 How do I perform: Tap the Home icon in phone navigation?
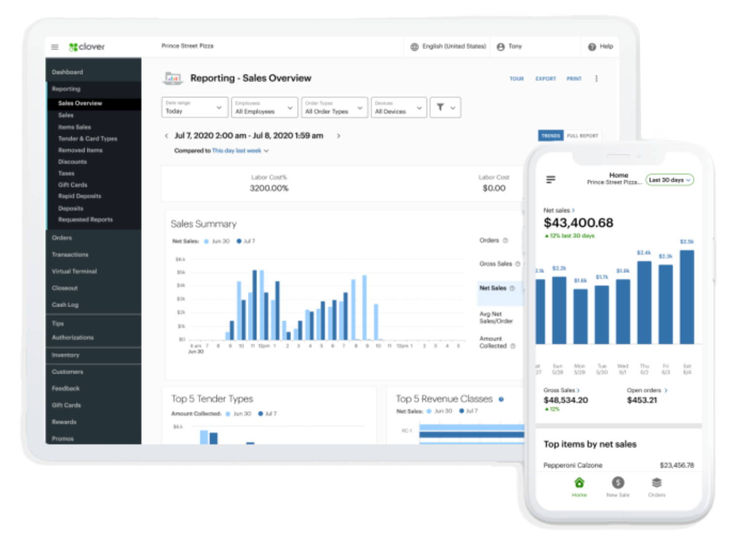point(579,483)
